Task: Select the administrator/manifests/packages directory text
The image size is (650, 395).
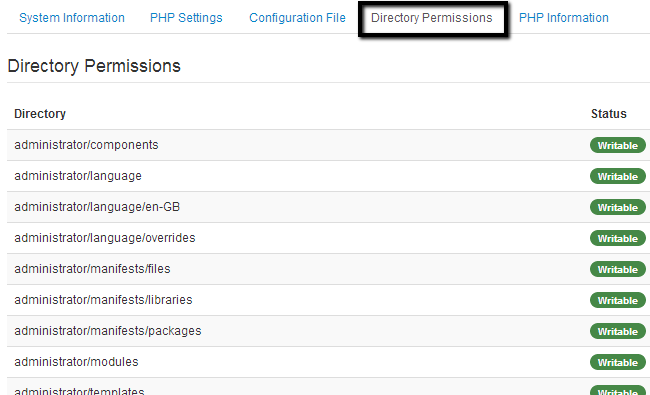Action: tap(108, 331)
